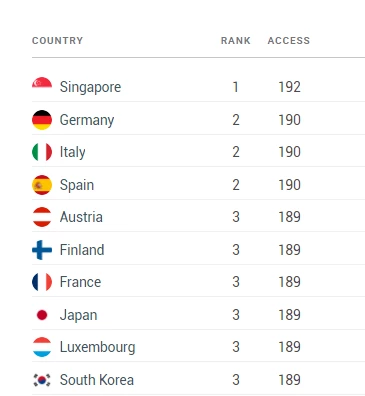Sort by the ACCESS column header
365x396 pixels.
click(x=289, y=41)
